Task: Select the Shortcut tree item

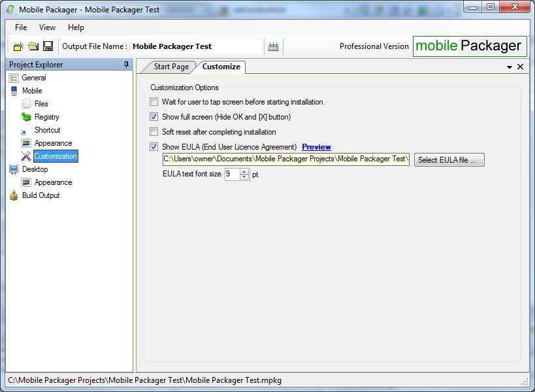Action: [47, 130]
